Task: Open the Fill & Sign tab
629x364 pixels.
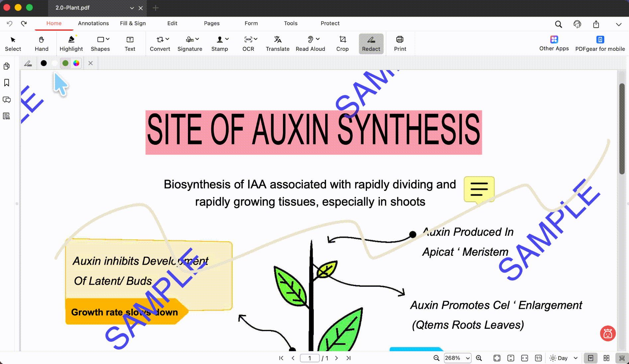Action: tap(133, 23)
